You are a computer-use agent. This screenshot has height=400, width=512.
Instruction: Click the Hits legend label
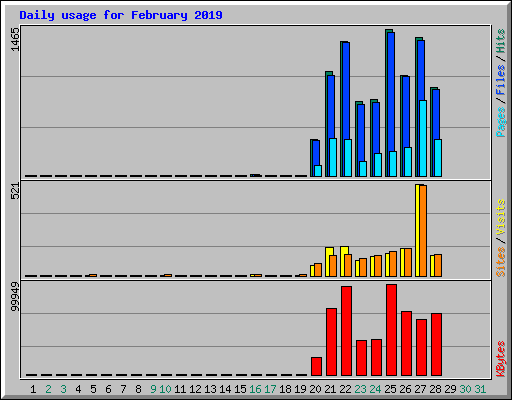click(500, 41)
